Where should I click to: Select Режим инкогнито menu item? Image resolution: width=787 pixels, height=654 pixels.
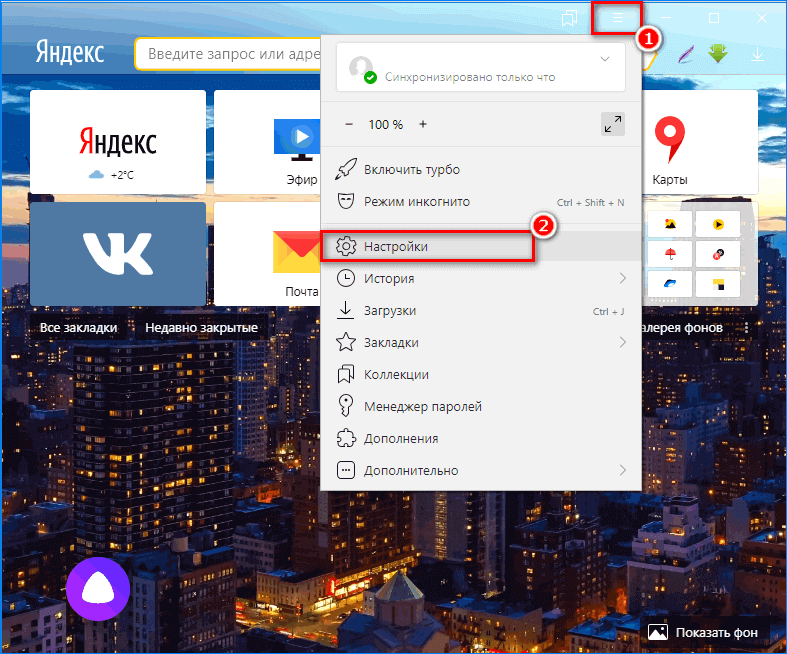pos(481,202)
